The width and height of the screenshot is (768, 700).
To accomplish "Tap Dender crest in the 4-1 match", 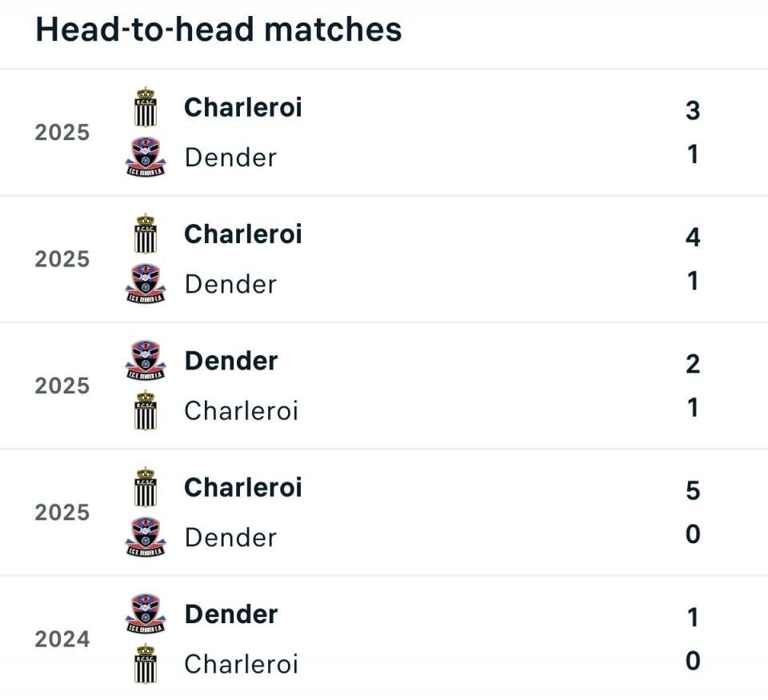I will pyautogui.click(x=146, y=283).
